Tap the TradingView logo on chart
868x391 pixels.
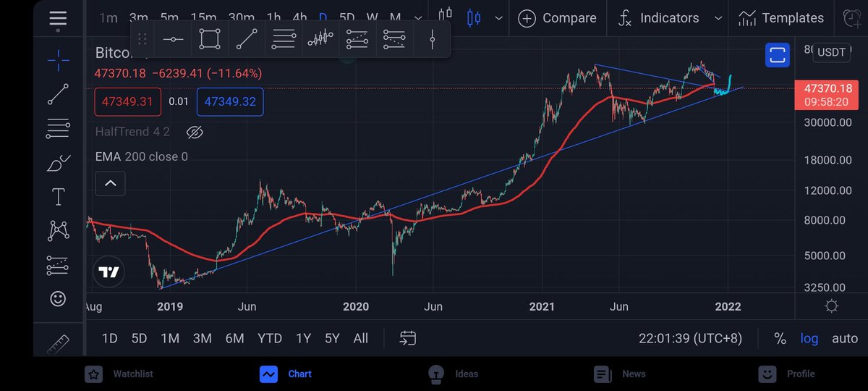click(109, 272)
